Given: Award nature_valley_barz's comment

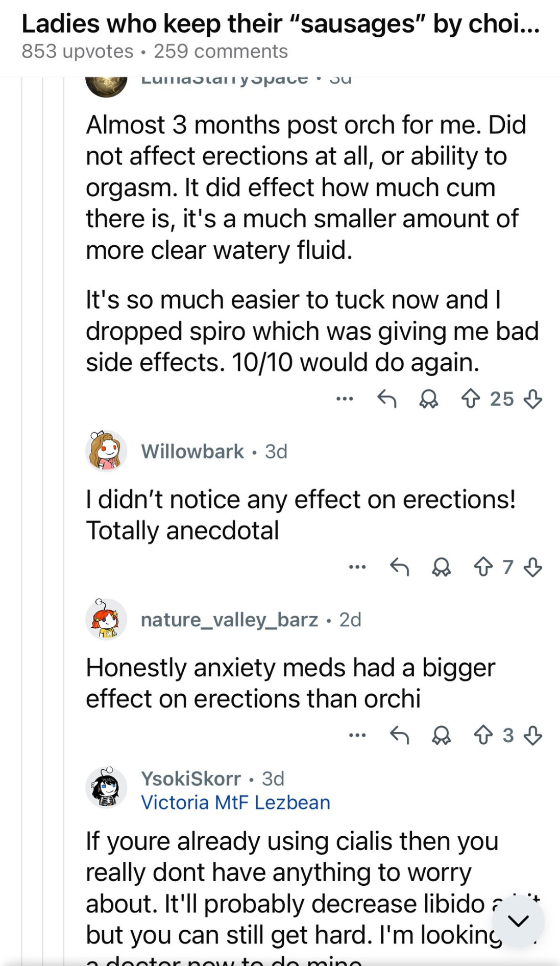Looking at the screenshot, I should [x=441, y=736].
